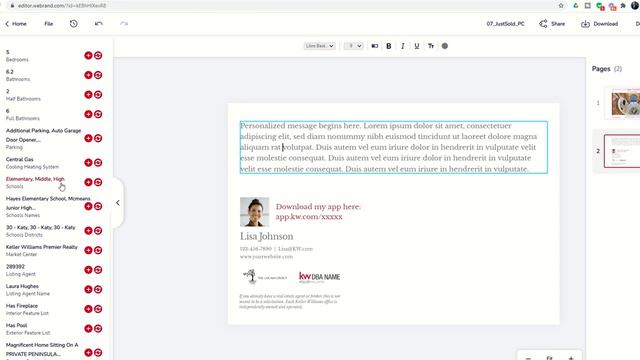Click the replace icon for Bedrooms
The width and height of the screenshot is (640, 360).
coord(98,56)
